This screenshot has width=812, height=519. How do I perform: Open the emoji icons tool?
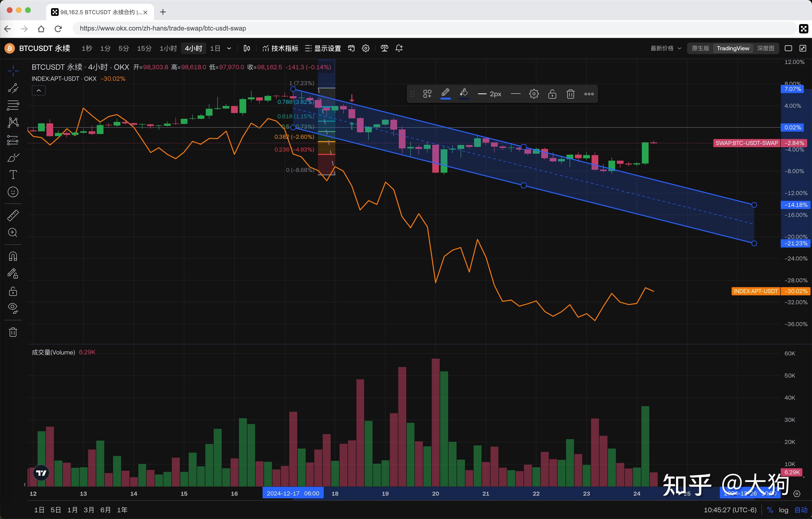coord(13,192)
